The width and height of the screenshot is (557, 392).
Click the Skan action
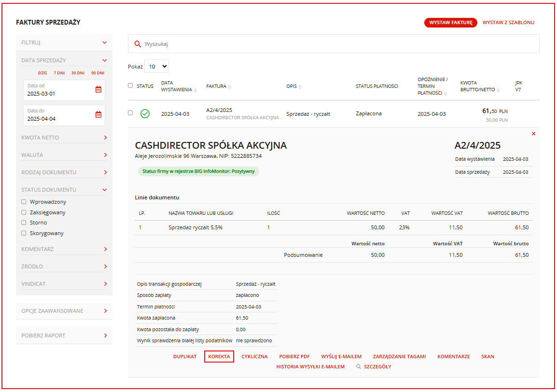pyautogui.click(x=487, y=356)
